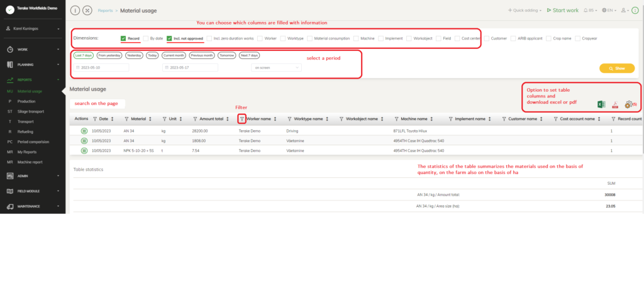Select the Previous month period button
The width and height of the screenshot is (644, 303).
point(201,55)
